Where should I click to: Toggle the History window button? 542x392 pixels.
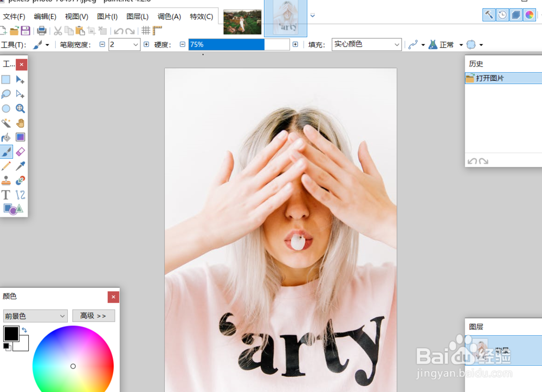[x=502, y=15]
